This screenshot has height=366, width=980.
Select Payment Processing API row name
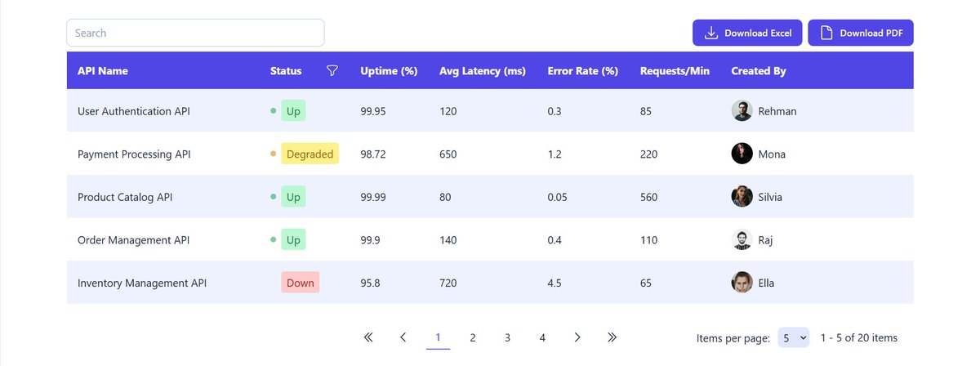click(134, 154)
